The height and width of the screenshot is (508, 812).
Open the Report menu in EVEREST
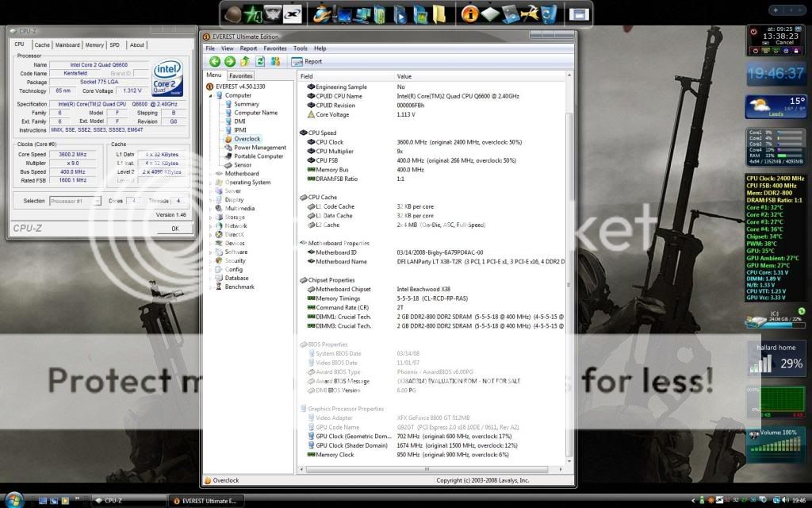point(248,48)
